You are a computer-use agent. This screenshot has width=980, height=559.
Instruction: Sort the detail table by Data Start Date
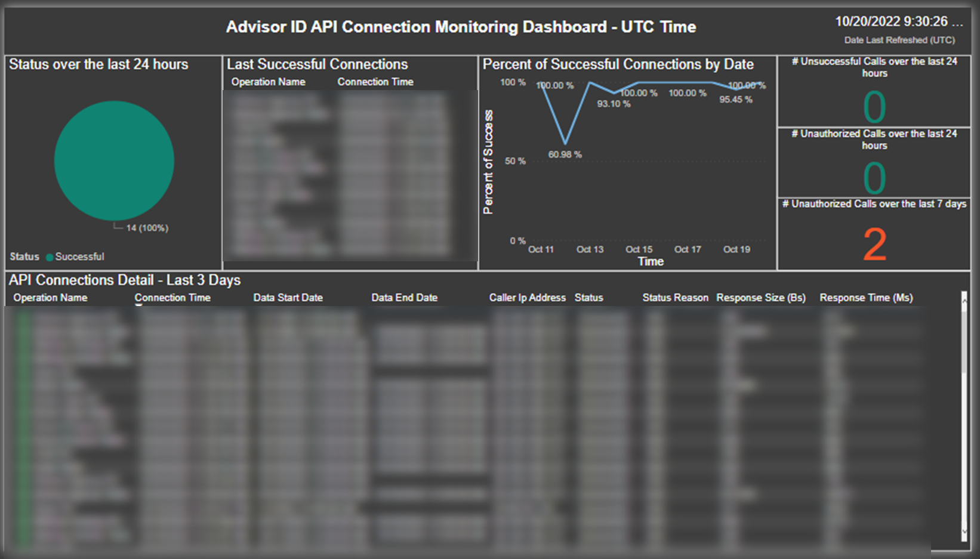pyautogui.click(x=288, y=297)
